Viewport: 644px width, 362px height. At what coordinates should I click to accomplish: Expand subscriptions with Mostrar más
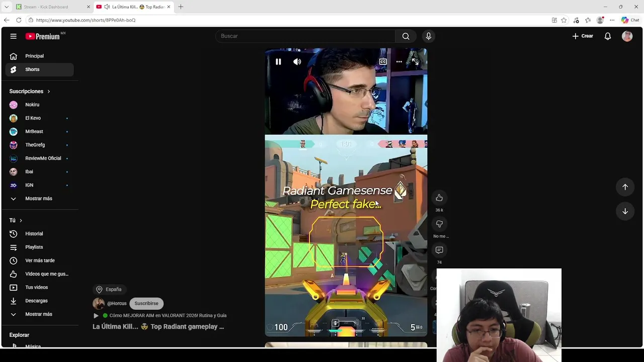(x=39, y=199)
